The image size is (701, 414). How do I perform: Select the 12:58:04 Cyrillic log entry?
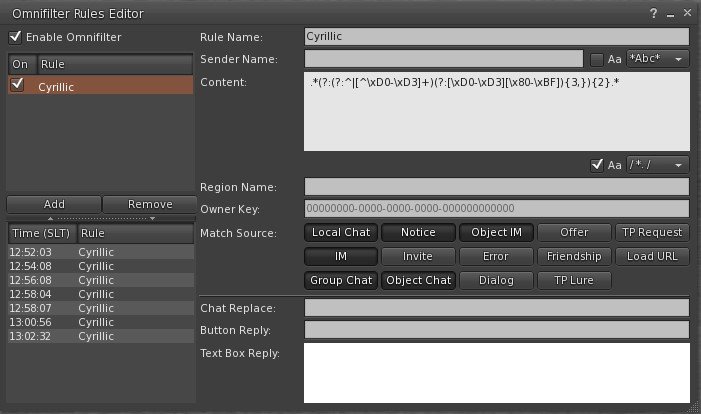pos(101,294)
